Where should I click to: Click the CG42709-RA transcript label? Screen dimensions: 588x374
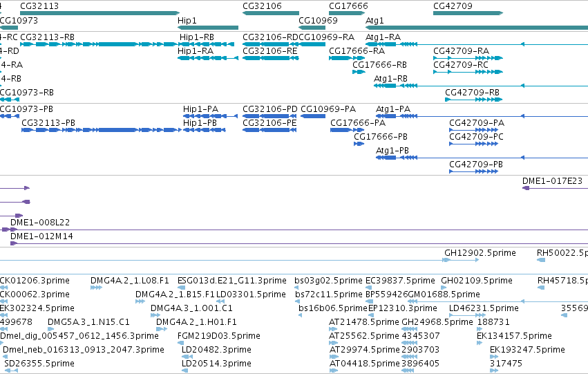pos(462,51)
